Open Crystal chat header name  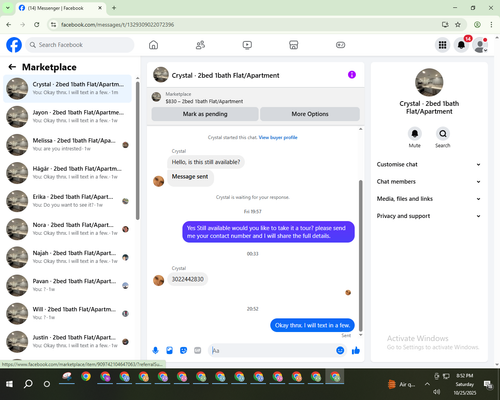click(x=225, y=75)
